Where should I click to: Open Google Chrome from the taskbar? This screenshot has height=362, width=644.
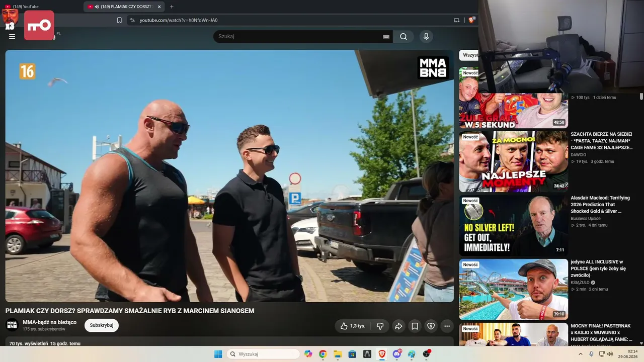tap(323, 354)
